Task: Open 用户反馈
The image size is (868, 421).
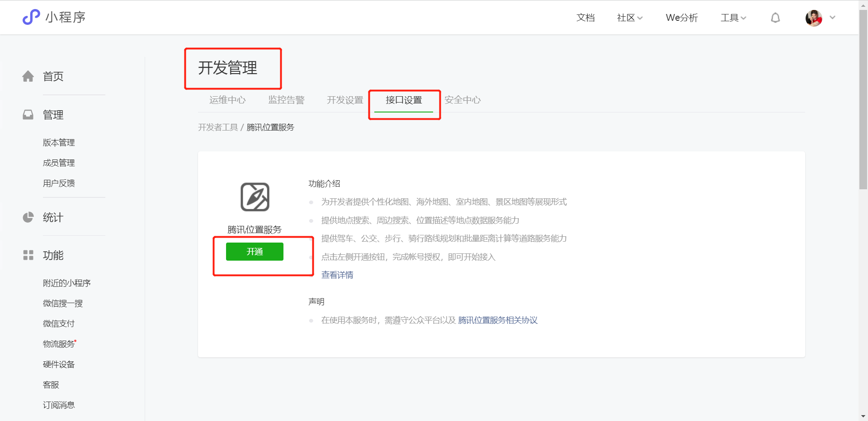Action: point(59,183)
